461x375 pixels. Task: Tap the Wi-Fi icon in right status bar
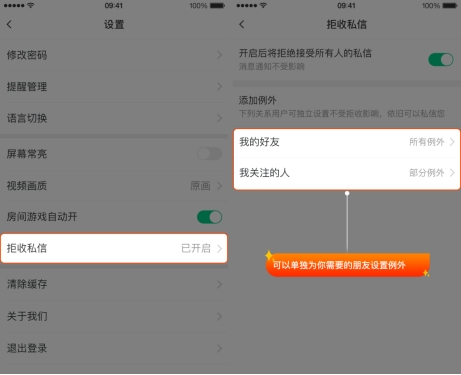point(263,5)
